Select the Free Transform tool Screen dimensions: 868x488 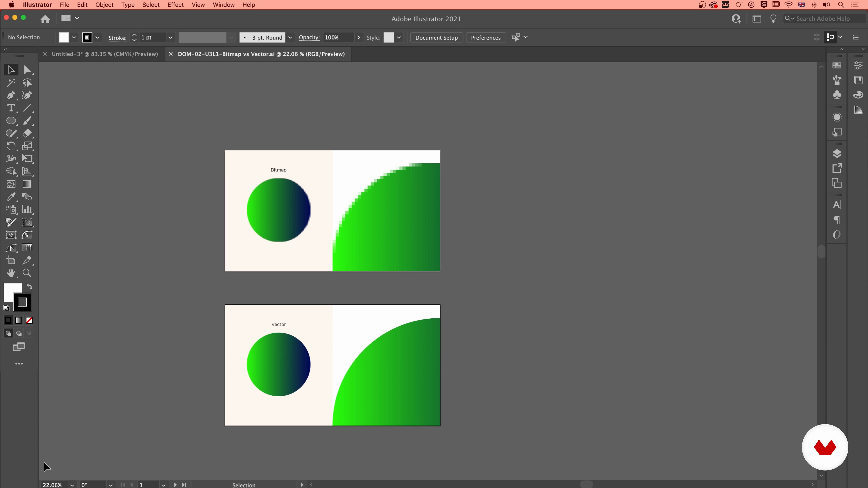point(27,159)
